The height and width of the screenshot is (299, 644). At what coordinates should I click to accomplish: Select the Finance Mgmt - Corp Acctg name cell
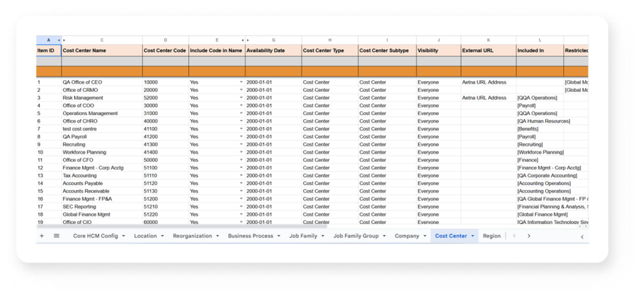(x=102, y=168)
